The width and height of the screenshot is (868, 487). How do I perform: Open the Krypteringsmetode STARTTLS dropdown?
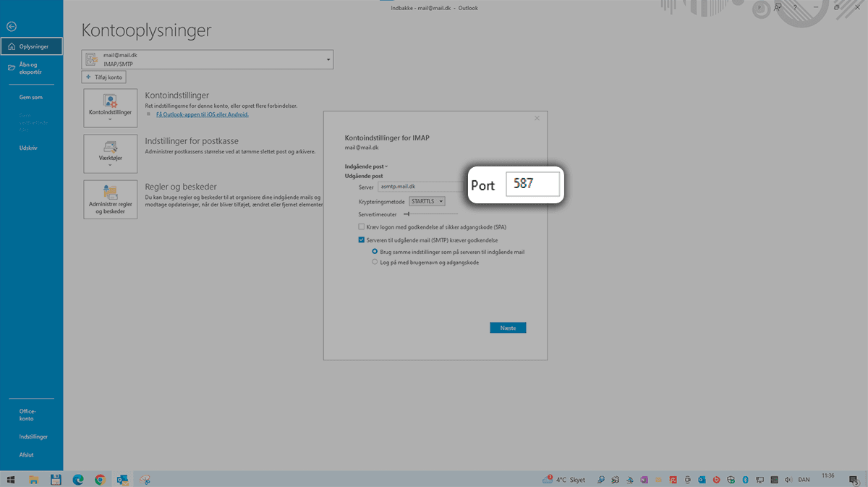tap(427, 201)
